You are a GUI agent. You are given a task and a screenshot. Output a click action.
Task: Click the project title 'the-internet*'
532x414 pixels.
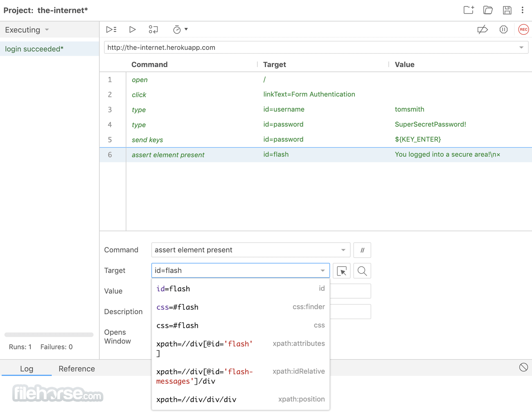(x=63, y=10)
